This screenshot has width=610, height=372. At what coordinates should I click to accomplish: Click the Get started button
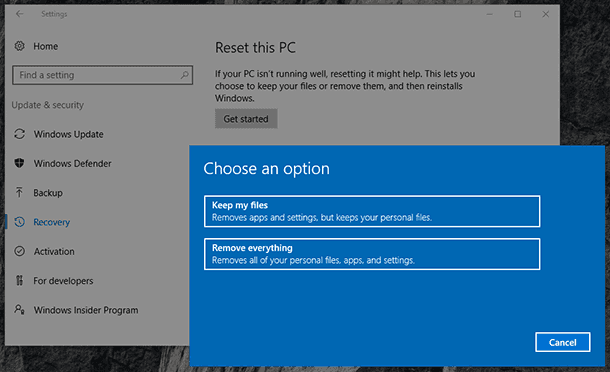pos(246,119)
